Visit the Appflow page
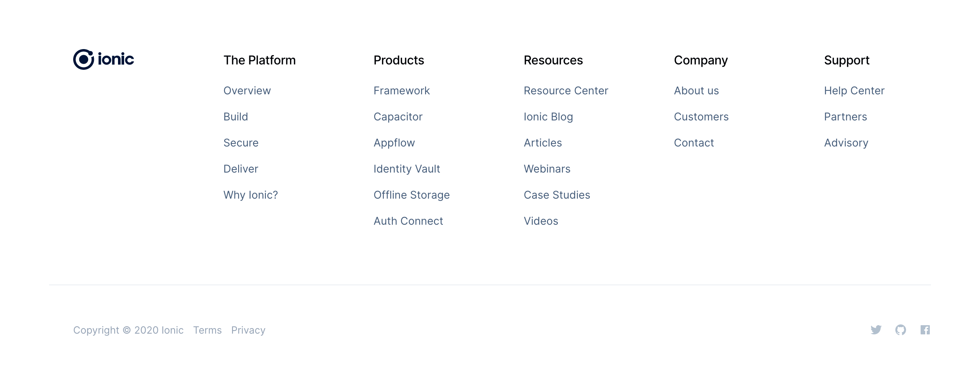Viewport: 980px width, 385px height. click(x=394, y=143)
